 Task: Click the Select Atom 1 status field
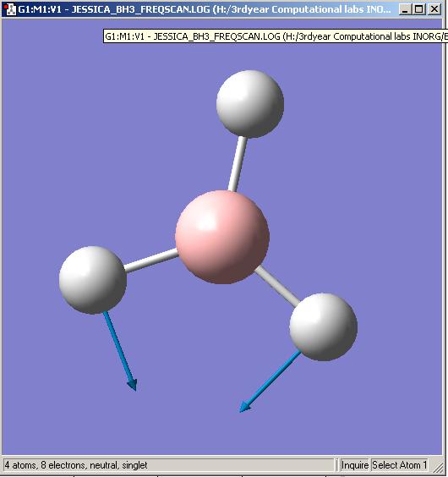(399, 465)
